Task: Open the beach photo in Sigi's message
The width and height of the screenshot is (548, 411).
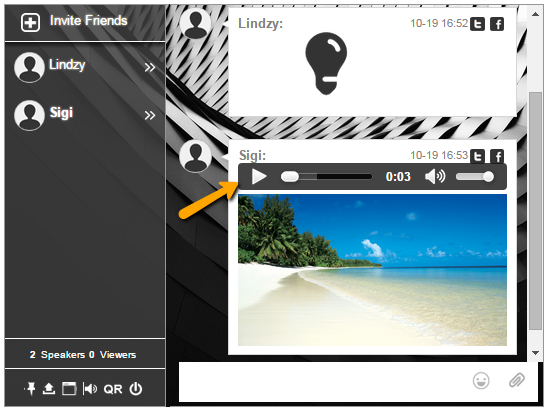Action: click(372, 270)
